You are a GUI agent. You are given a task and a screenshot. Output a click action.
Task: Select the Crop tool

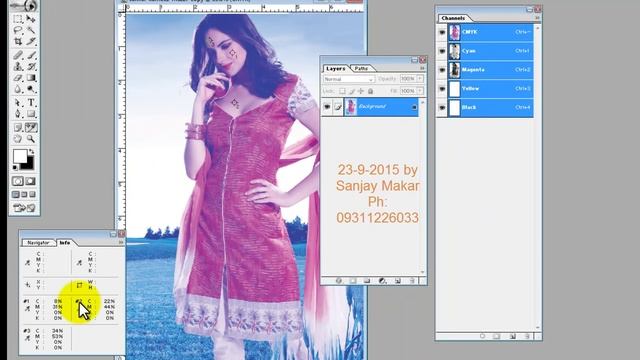point(18,41)
